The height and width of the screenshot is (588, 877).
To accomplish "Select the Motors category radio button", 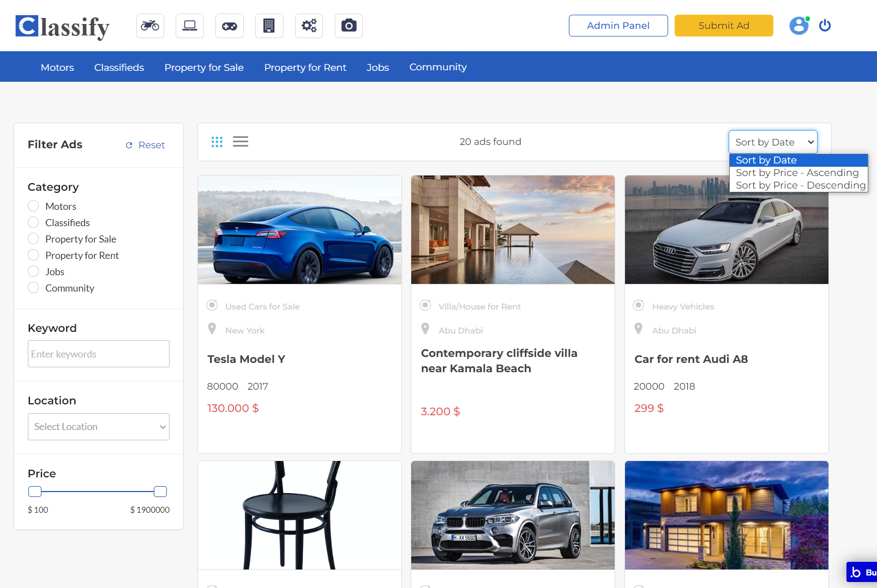I will [34, 206].
